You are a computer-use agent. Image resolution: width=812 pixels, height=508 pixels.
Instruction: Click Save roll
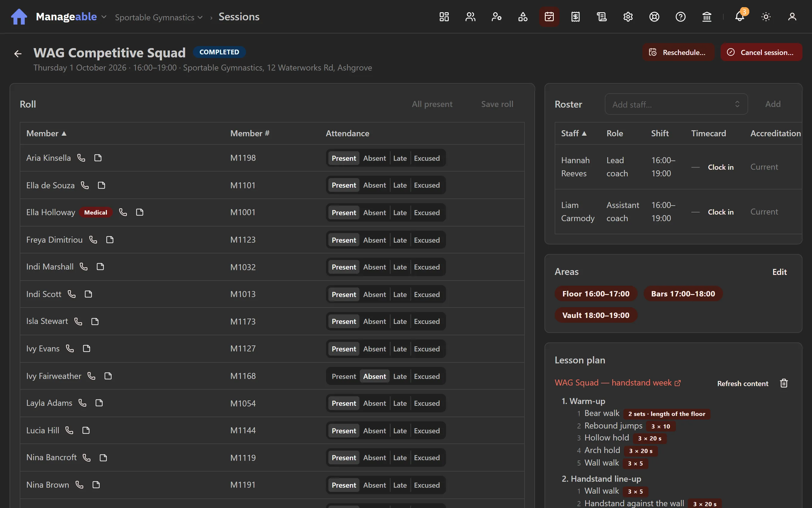tap(497, 104)
